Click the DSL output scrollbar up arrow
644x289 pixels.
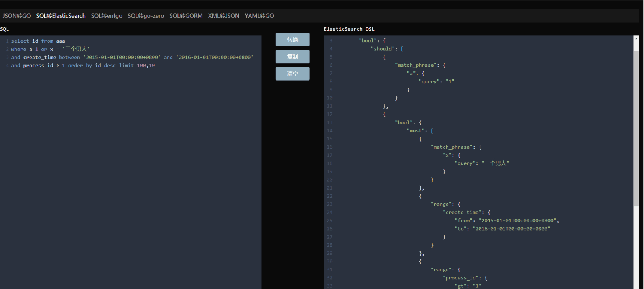636,38
